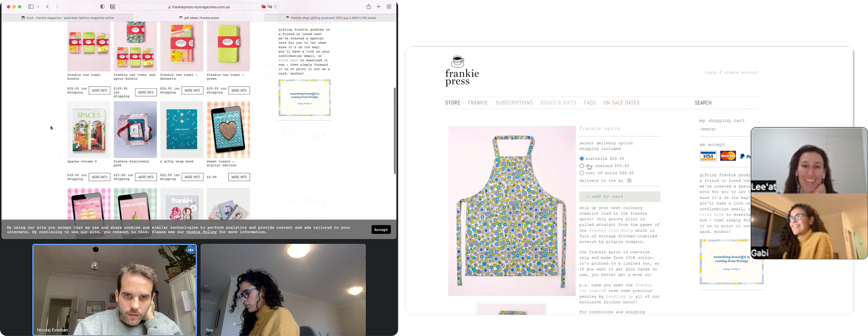Open the BOOKS & GIFTS menu item

558,103
